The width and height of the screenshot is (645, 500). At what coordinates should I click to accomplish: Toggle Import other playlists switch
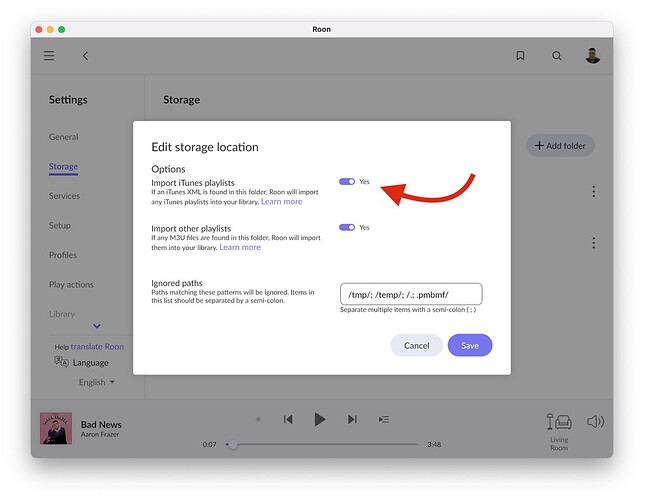pos(347,227)
